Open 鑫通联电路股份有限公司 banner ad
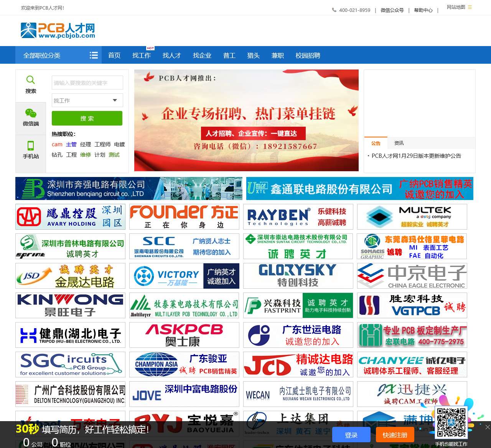This screenshot has width=491, height=448. click(360, 188)
